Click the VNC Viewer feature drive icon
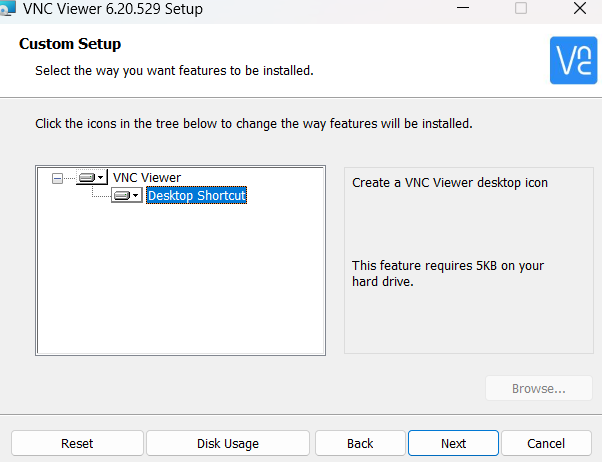 pyautogui.click(x=87, y=178)
